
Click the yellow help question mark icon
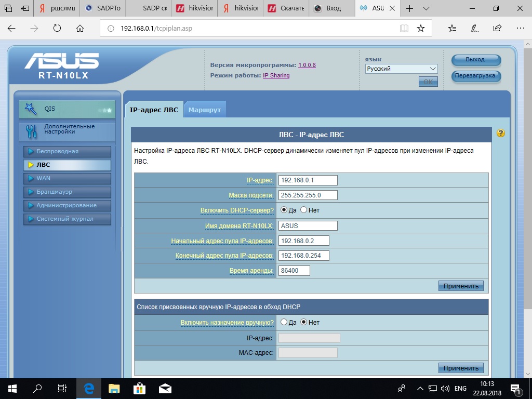click(x=500, y=133)
